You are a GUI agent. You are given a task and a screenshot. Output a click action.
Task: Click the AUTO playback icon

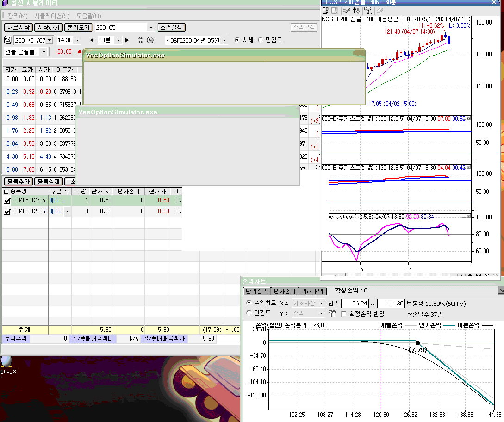tap(141, 40)
